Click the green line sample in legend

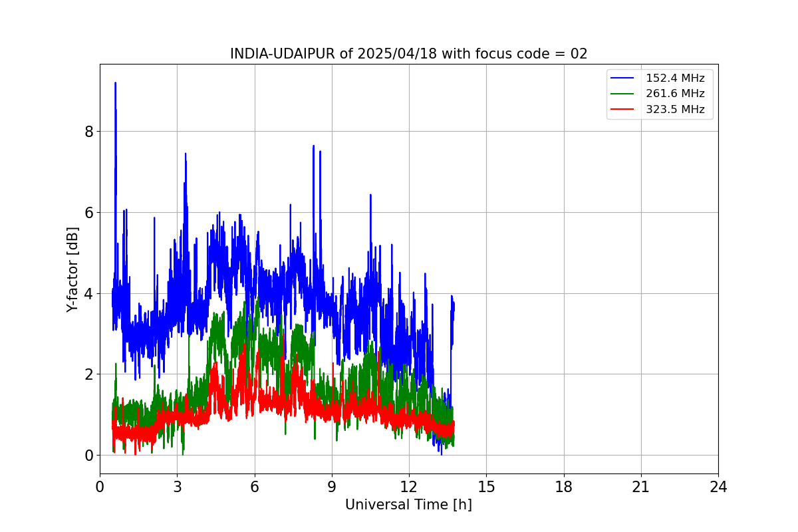tap(623, 94)
